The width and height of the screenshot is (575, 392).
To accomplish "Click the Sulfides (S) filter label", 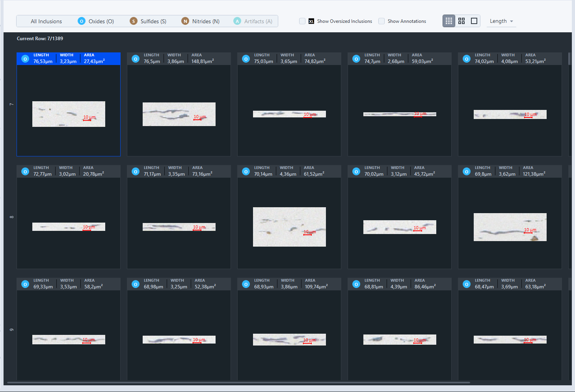I will point(153,21).
